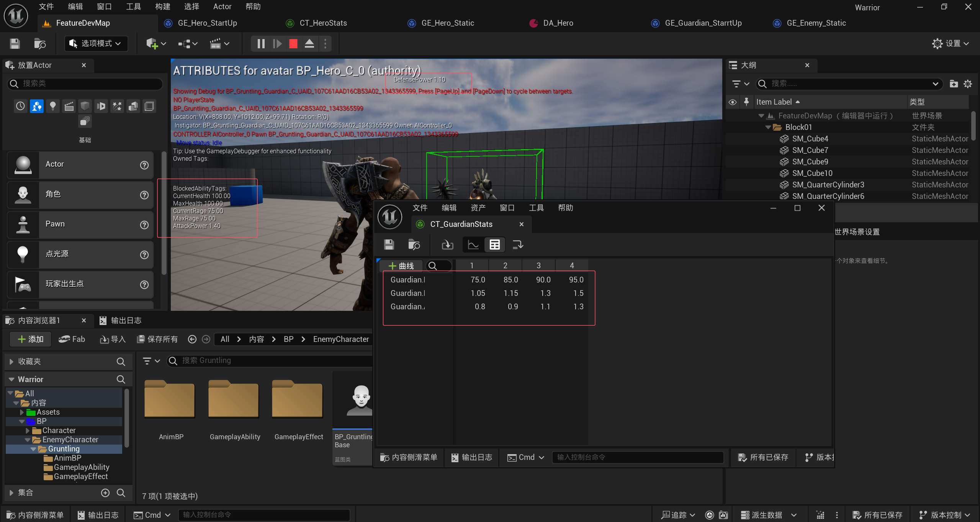Screen dimensions: 980x522
Task: Add a new 曲线 curve row
Action: [401, 266]
